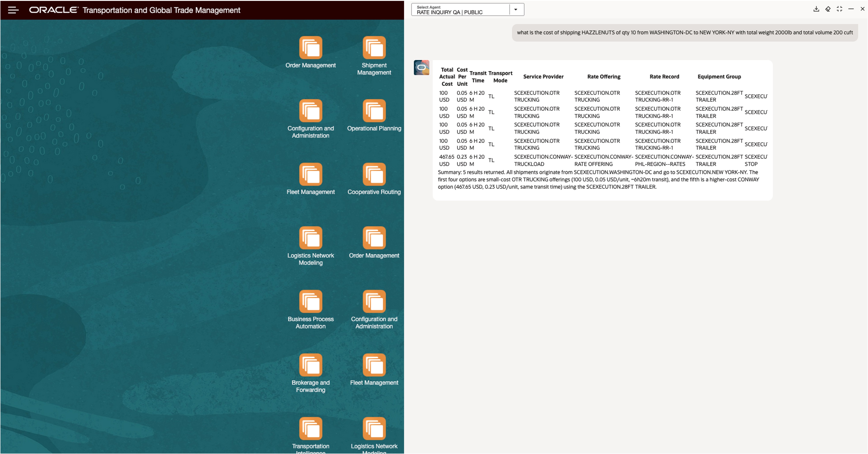Minimize the agent chat panel
The image size is (868, 454).
click(851, 9)
